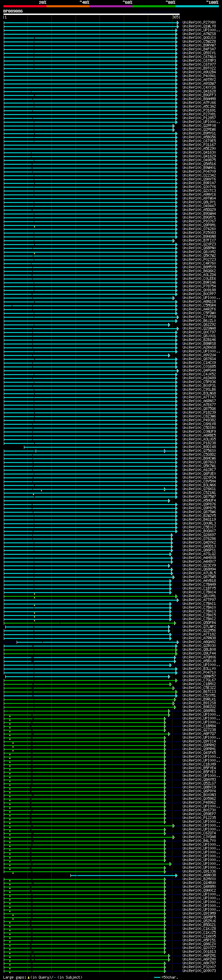
Task: Click the UniRef100_P12857 hit name
Action: point(199,118)
